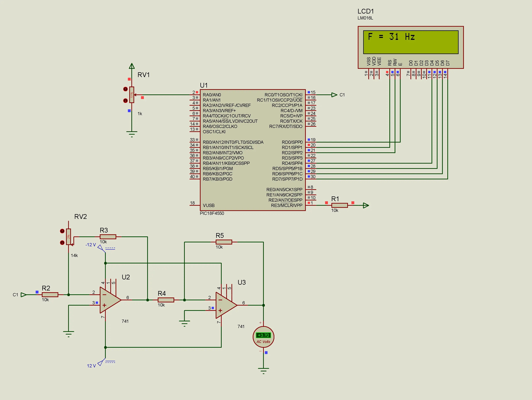Select ground symbol below U2 input

click(68, 334)
